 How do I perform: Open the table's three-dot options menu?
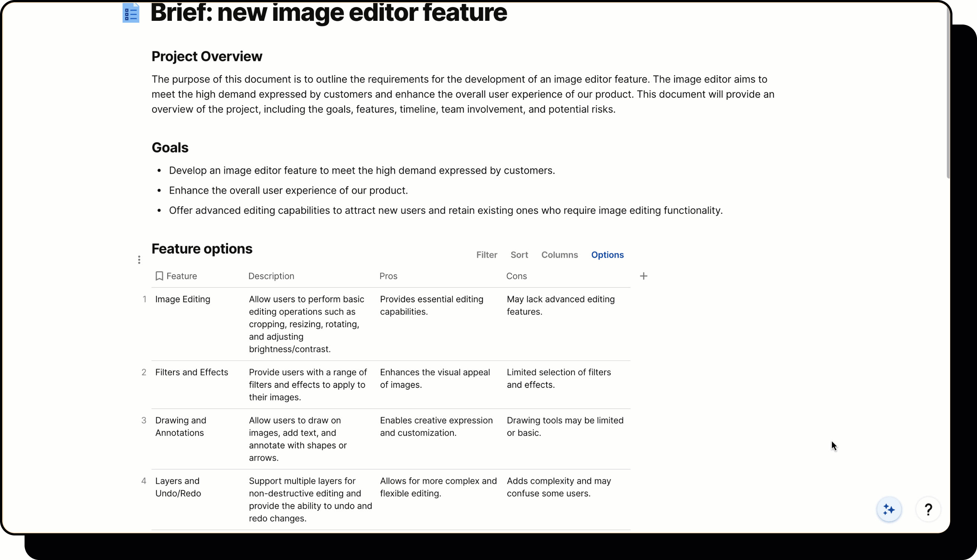(x=139, y=260)
